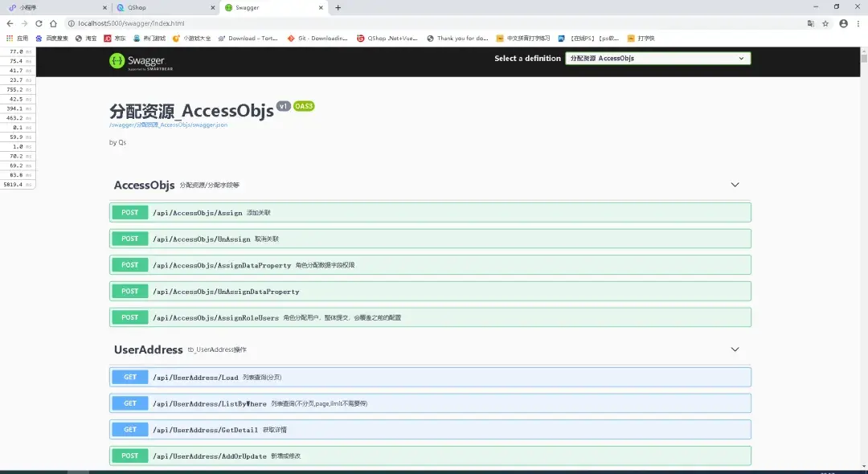Click the Google Translate icon in address bar
This screenshot has width=868, height=474.
tap(811, 23)
